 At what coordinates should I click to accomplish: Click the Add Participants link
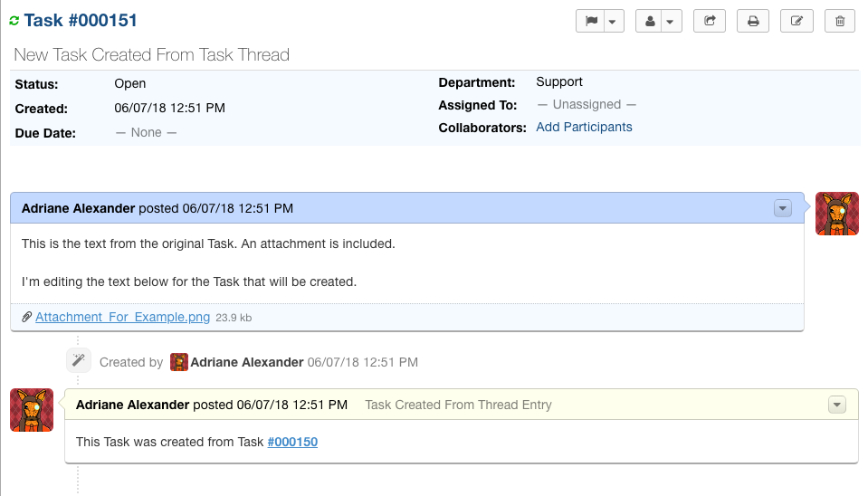coord(584,128)
